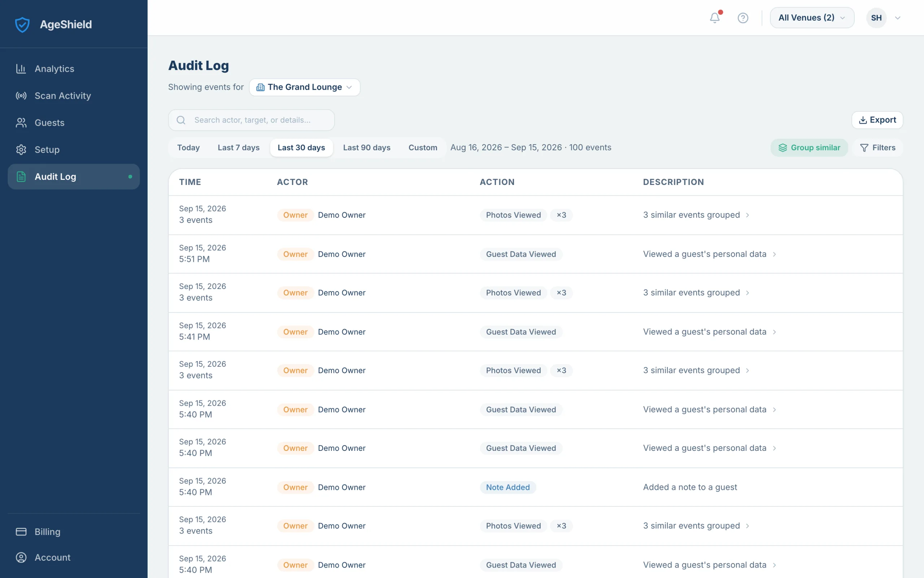Screen dimensions: 924x578
Task: Open the Analytics page
Action: point(74,69)
